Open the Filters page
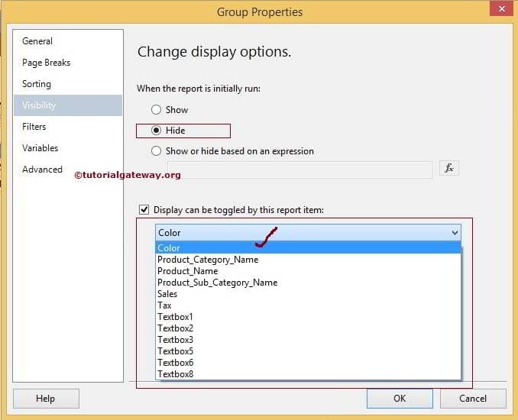This screenshot has height=420, width=518. click(68, 127)
